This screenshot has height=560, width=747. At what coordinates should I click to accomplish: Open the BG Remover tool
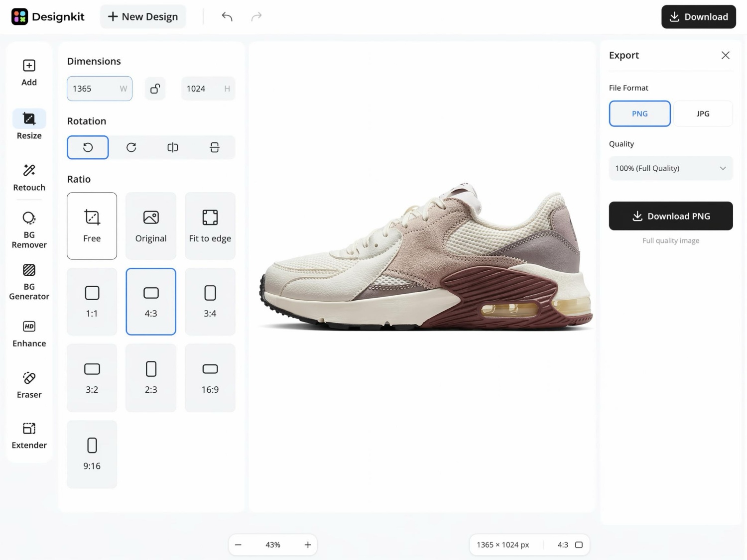[x=29, y=230]
